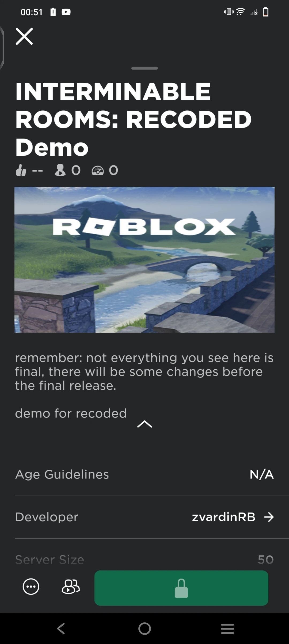The width and height of the screenshot is (289, 644).
Task: Tap the thumbs-up rating icon
Action: pos(21,170)
